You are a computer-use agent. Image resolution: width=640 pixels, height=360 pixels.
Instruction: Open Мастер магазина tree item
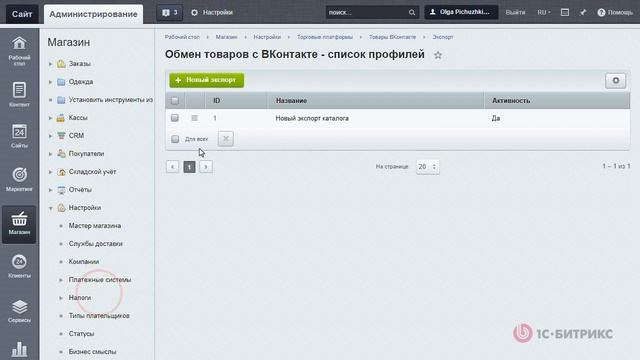95,226
